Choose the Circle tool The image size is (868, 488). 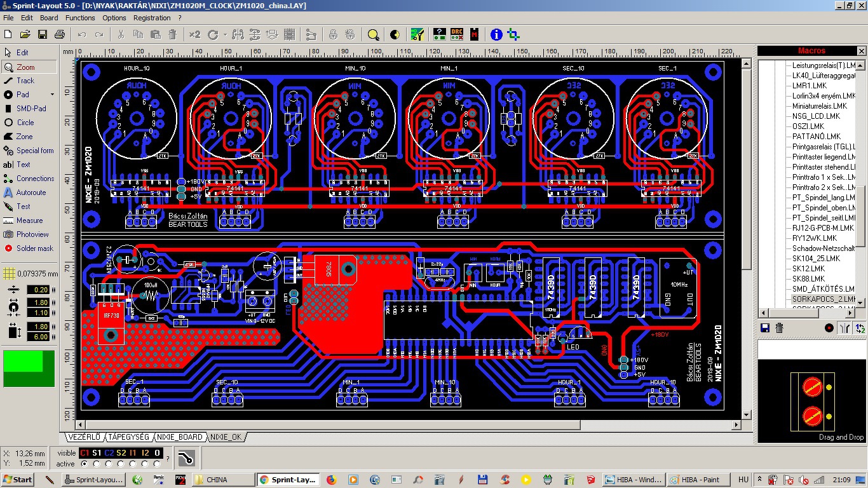pos(25,123)
